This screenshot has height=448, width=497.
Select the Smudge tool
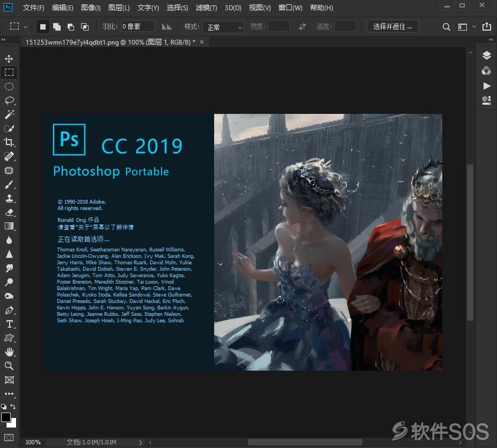click(9, 268)
